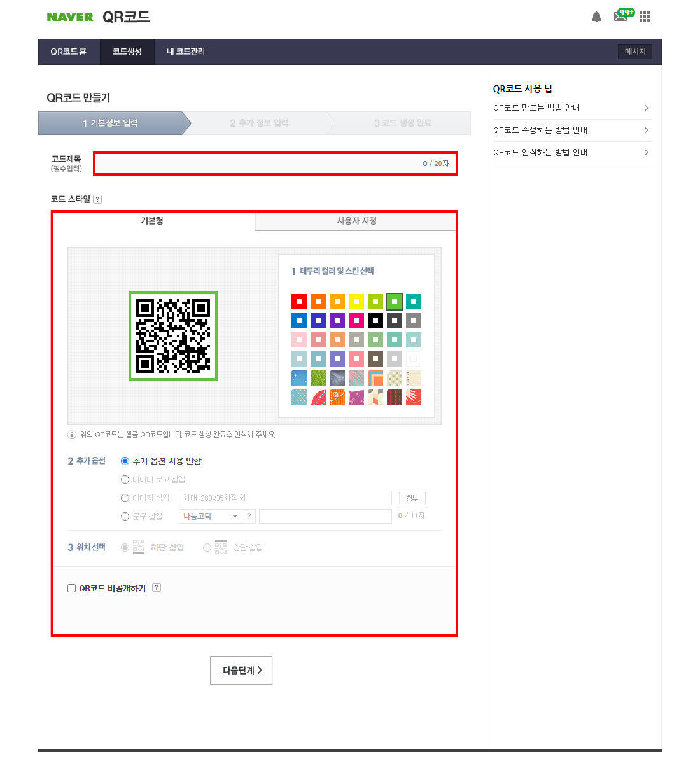
Task: Open the mail icon with 99+ badge
Action: point(623,15)
